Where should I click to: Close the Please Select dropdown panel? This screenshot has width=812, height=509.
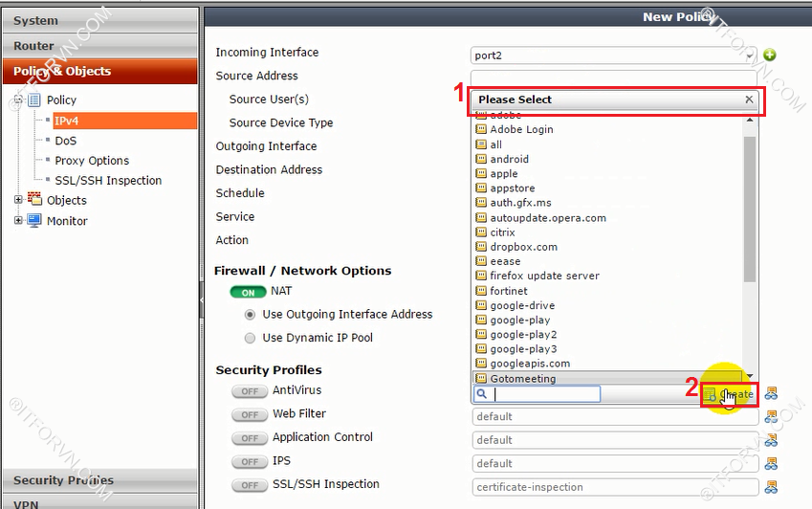pos(749,99)
